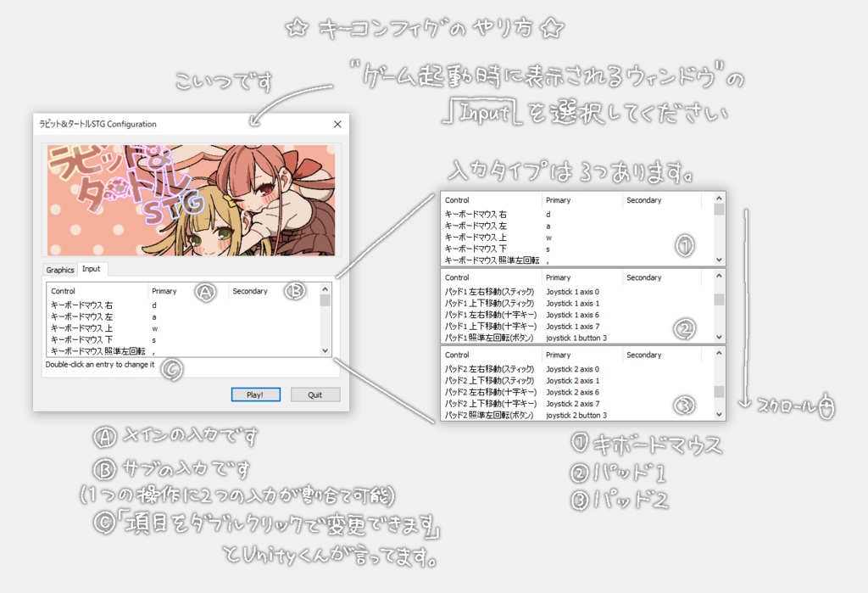Click the Quit button

coord(315,394)
